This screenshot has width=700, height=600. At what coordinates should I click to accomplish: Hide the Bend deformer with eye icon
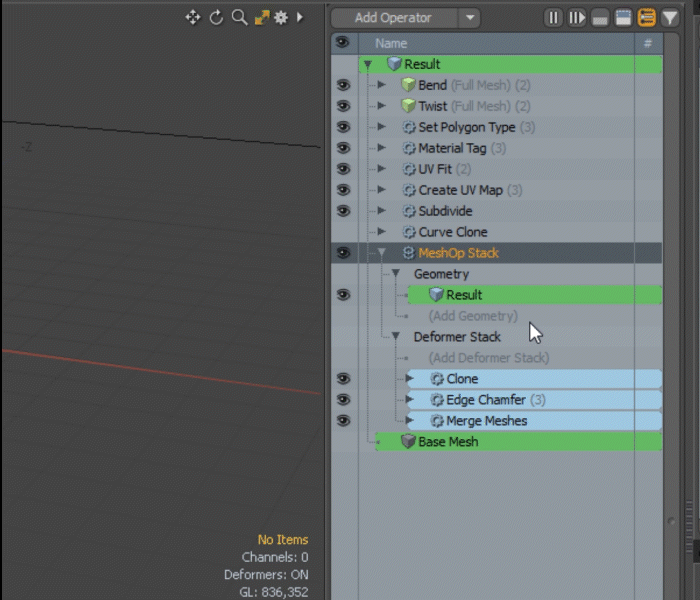[x=343, y=85]
